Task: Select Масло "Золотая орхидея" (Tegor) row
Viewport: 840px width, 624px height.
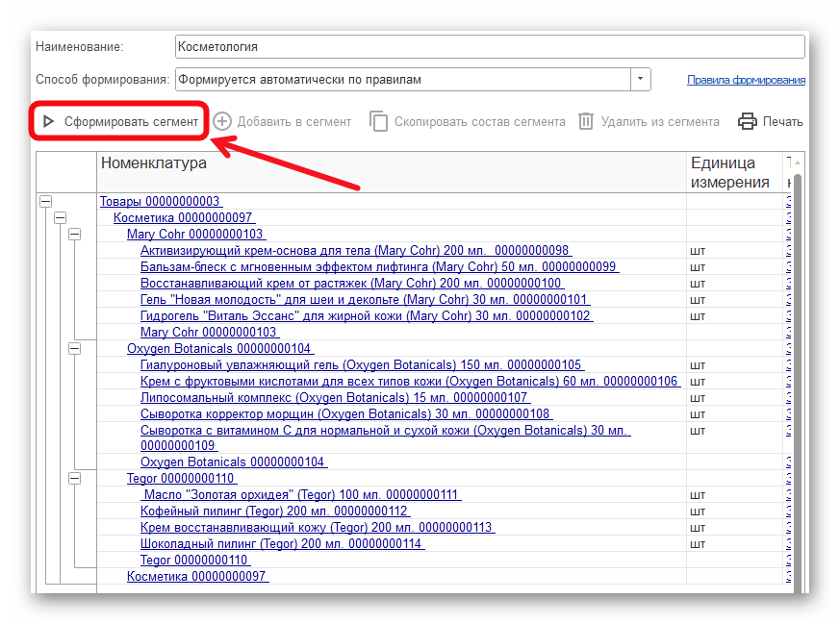Action: click(x=301, y=495)
